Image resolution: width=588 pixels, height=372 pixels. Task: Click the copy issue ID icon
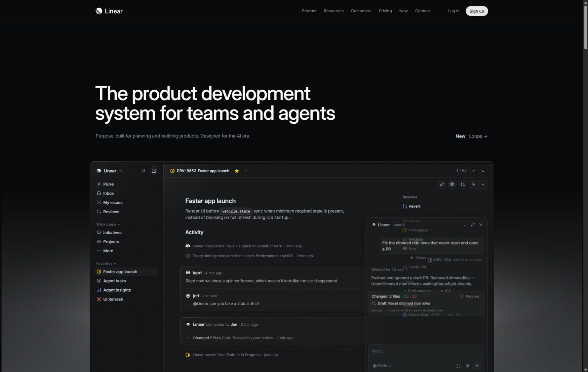click(452, 184)
